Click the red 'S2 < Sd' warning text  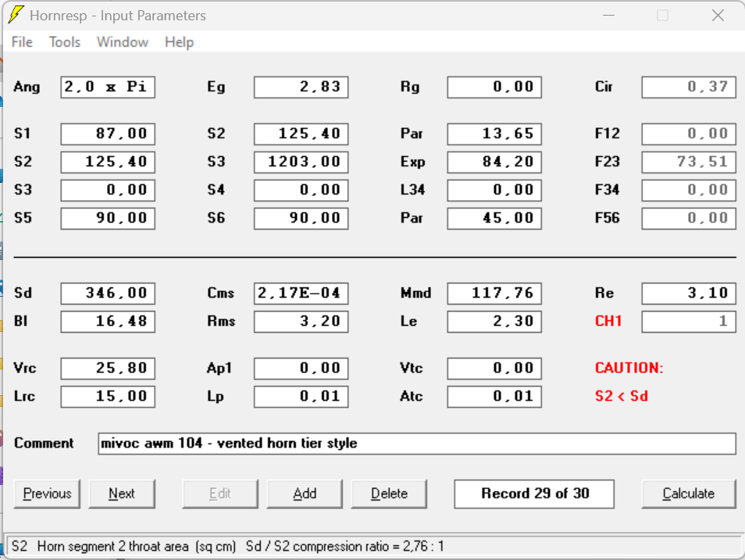point(622,397)
